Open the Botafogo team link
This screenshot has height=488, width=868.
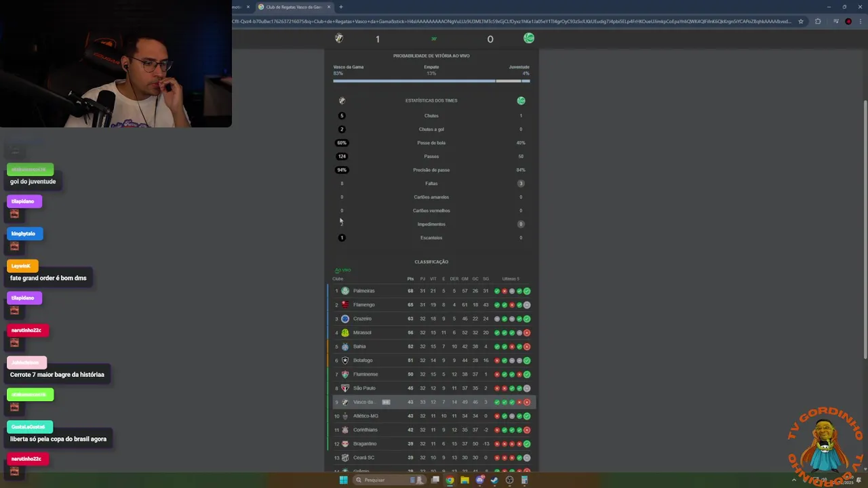pos(363,361)
